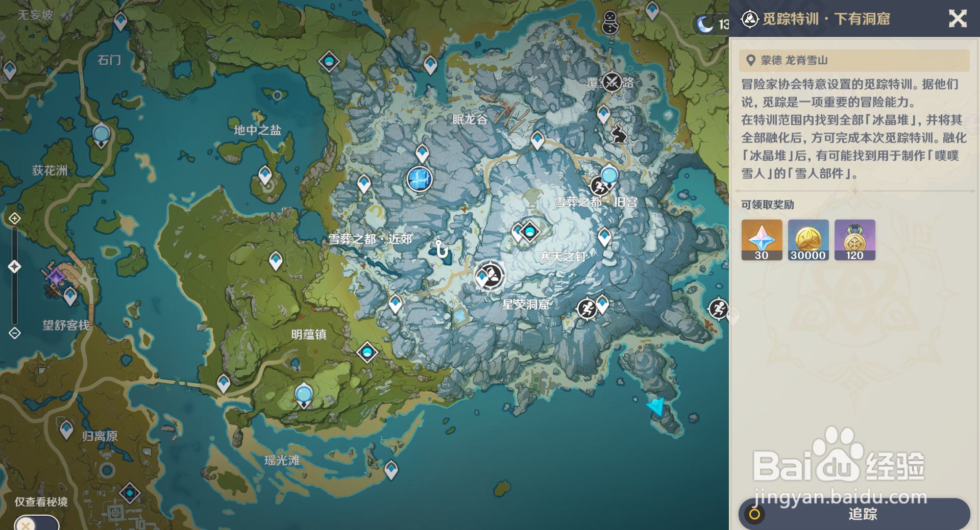Click the 明蕴镇 map label

tap(309, 335)
